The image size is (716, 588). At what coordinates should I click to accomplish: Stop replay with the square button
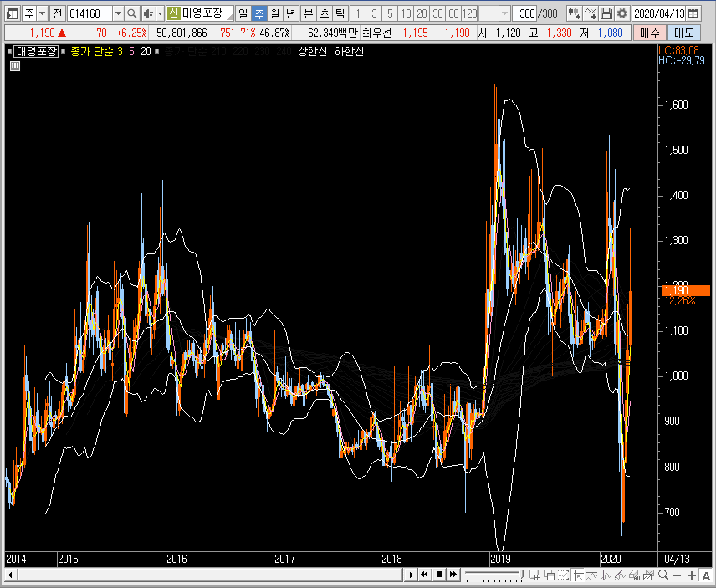pyautogui.click(x=439, y=575)
